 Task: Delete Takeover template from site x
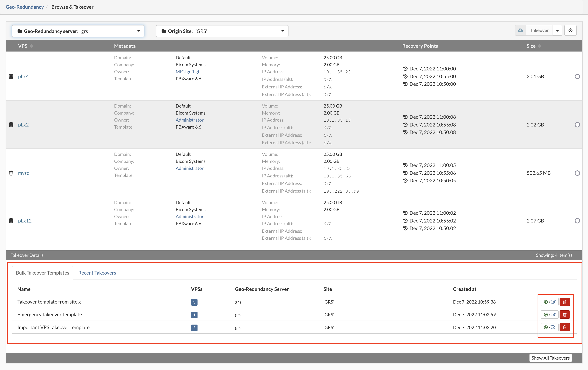coord(564,302)
